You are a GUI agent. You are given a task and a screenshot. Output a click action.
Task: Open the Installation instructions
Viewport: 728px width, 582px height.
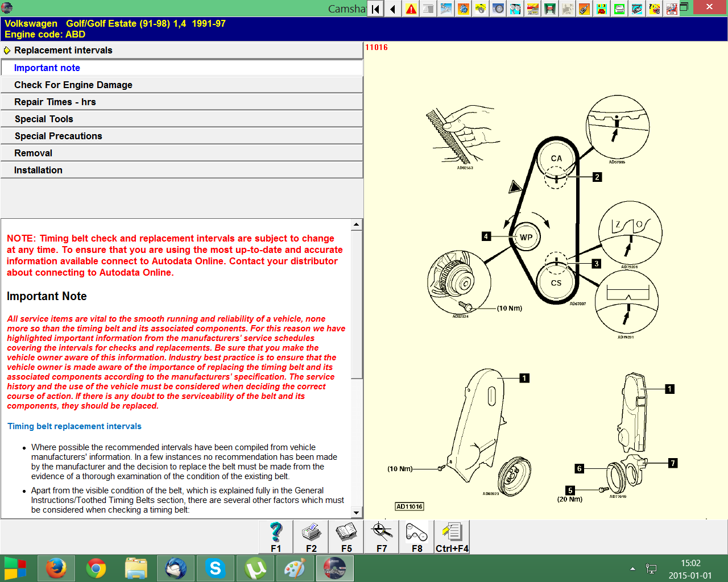pos(182,170)
